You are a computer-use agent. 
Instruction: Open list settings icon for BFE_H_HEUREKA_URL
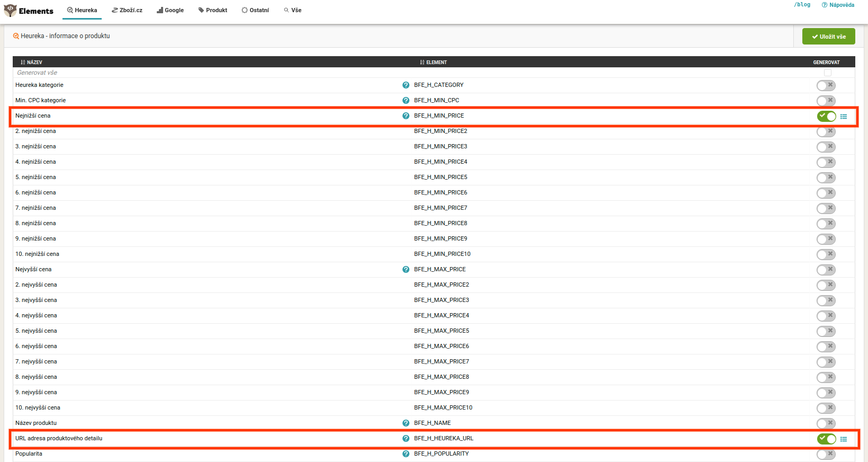844,439
